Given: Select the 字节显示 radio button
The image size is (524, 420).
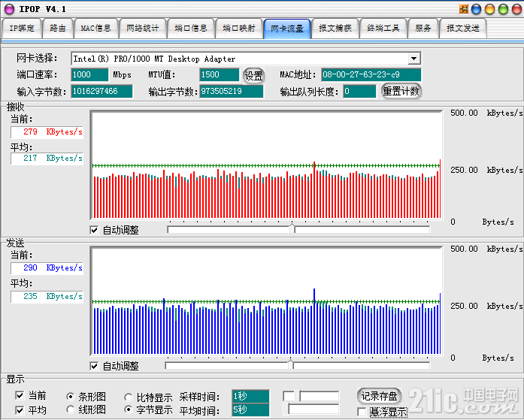Looking at the screenshot, I should (128, 409).
